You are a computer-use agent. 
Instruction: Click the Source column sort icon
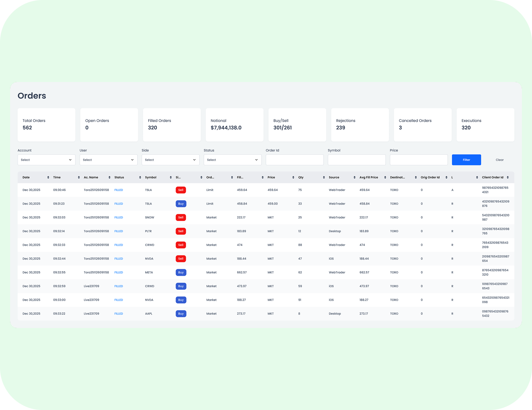(x=354, y=177)
